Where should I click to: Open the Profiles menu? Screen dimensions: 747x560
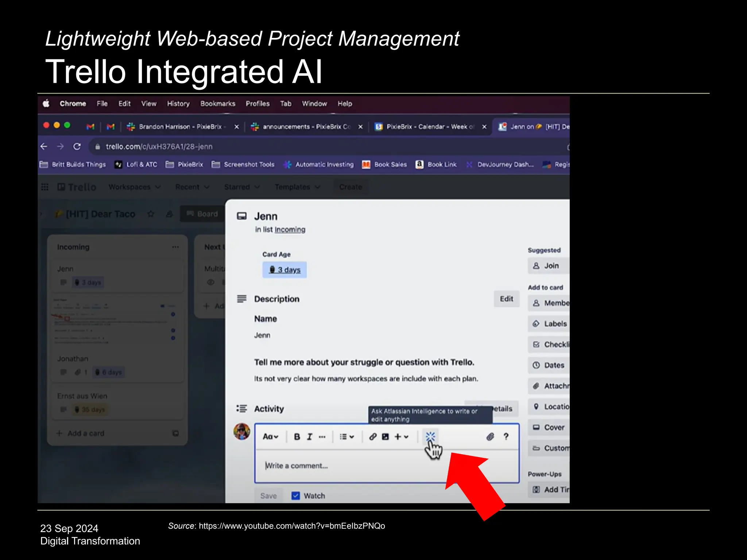258,104
